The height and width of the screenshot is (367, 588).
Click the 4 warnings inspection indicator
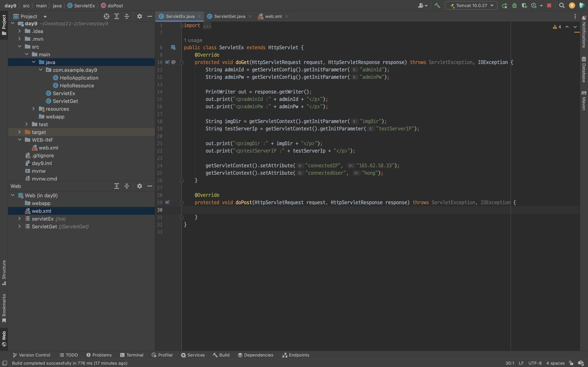tap(557, 27)
